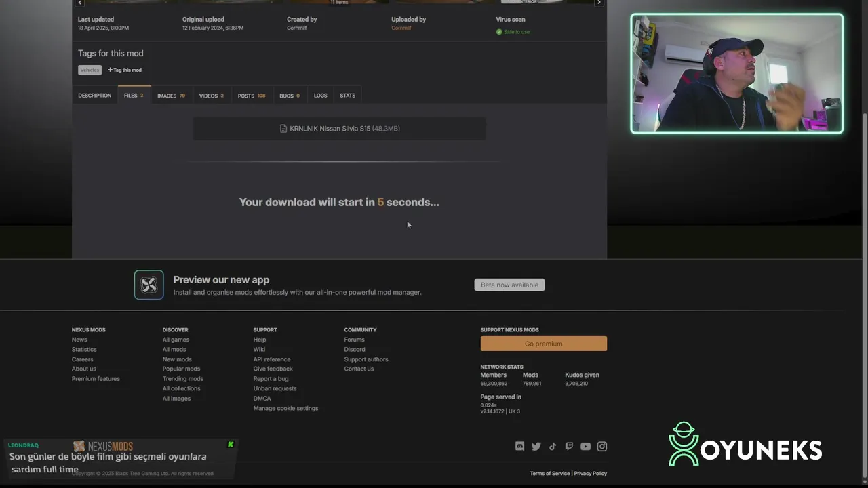Open the All images link
This screenshot has height=488, width=868.
tap(176, 399)
